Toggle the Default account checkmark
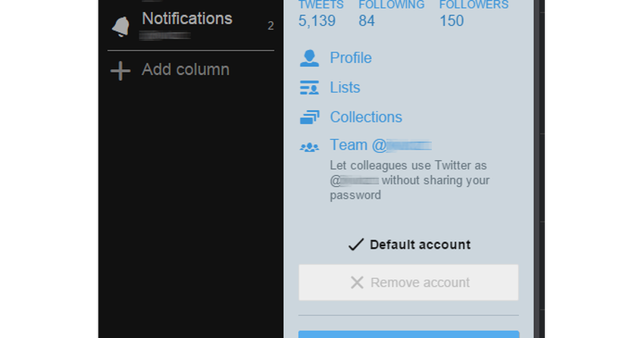Viewport: 644px width, 338px height. (x=355, y=244)
